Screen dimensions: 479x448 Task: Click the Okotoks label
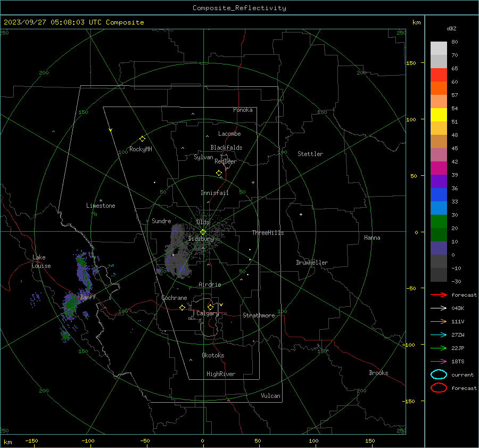213,355
